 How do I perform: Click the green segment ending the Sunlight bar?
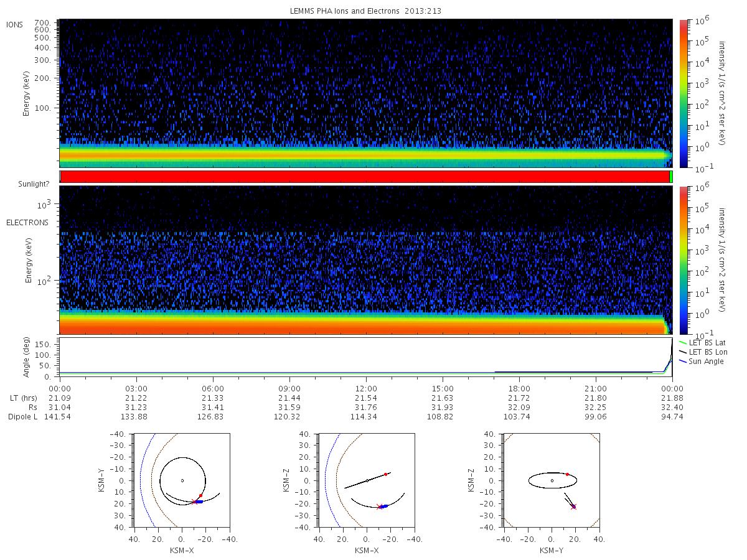click(671, 177)
